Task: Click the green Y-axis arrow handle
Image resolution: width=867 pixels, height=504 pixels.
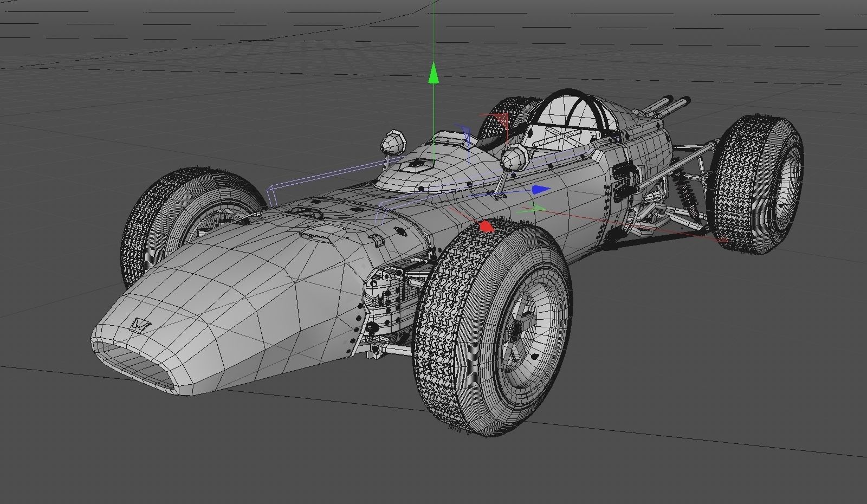Action: click(x=433, y=73)
